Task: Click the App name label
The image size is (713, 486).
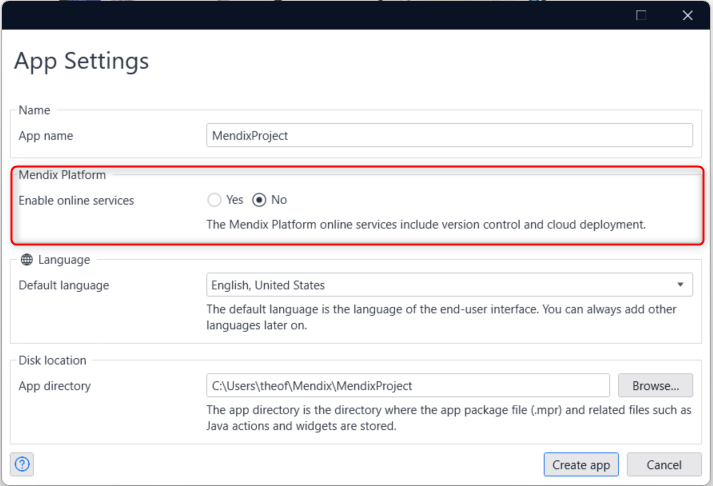Action: click(x=46, y=135)
